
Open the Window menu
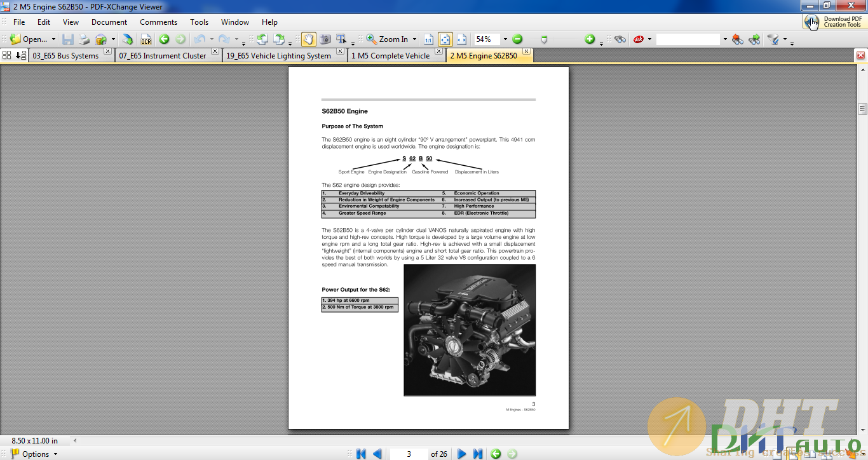coord(235,22)
